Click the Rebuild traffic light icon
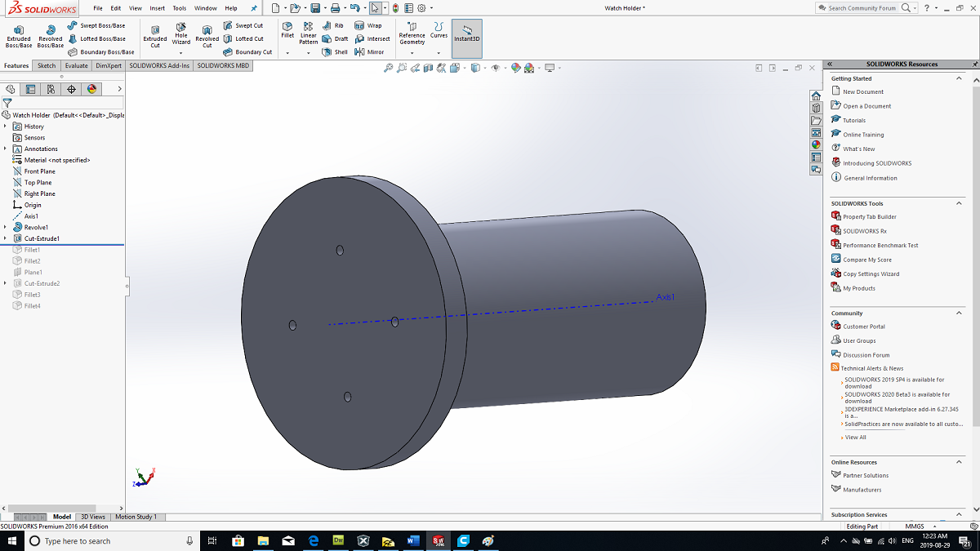Image resolution: width=980 pixels, height=551 pixels. click(x=396, y=8)
